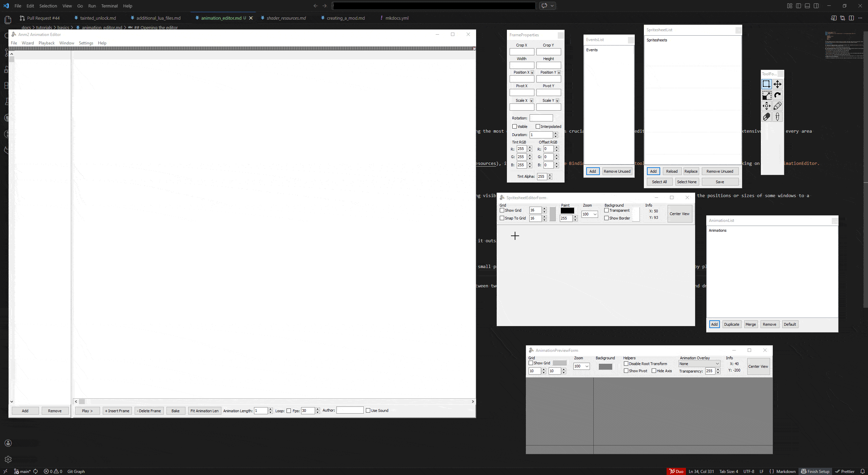Activate the pencil draw tool
The width and height of the screenshot is (868, 475).
pos(777,106)
